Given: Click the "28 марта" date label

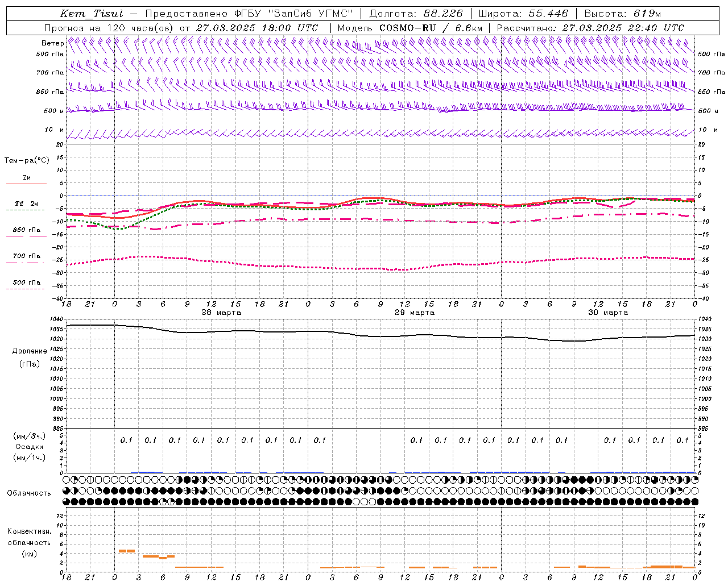Looking at the screenshot, I should coord(221,313).
